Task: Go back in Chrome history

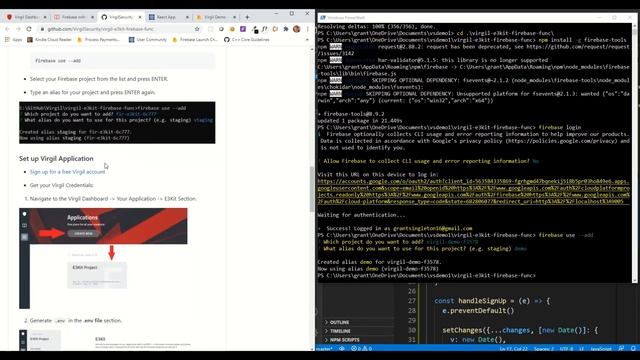Action: tap(7, 29)
